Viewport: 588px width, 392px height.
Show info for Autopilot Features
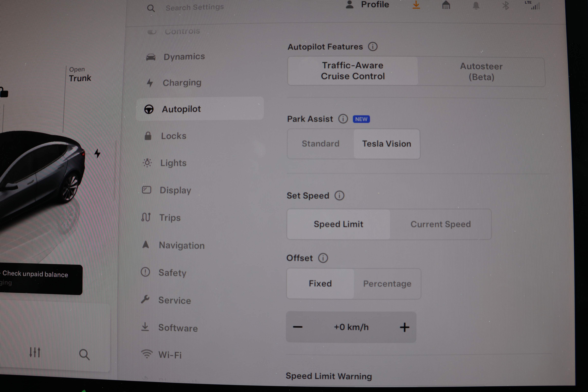(x=373, y=47)
